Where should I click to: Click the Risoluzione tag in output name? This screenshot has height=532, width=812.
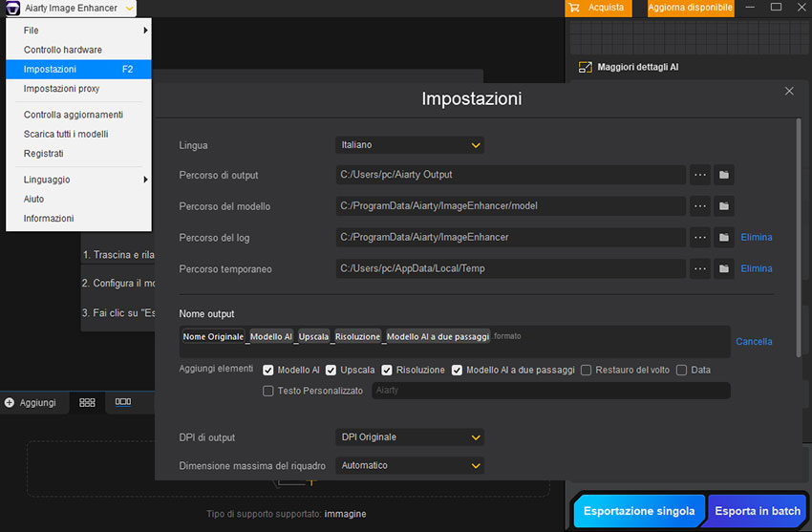pos(357,336)
